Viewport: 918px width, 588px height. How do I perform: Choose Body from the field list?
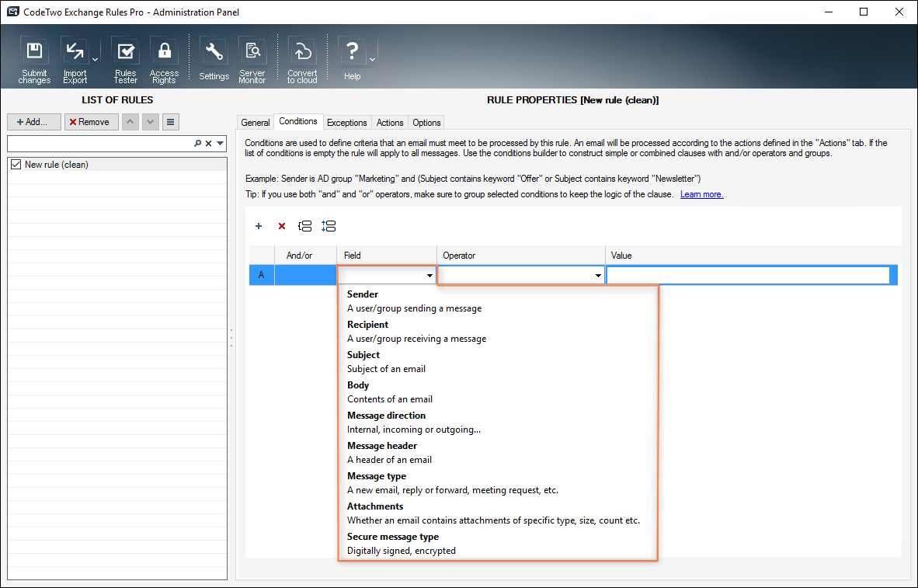pyautogui.click(x=498, y=392)
